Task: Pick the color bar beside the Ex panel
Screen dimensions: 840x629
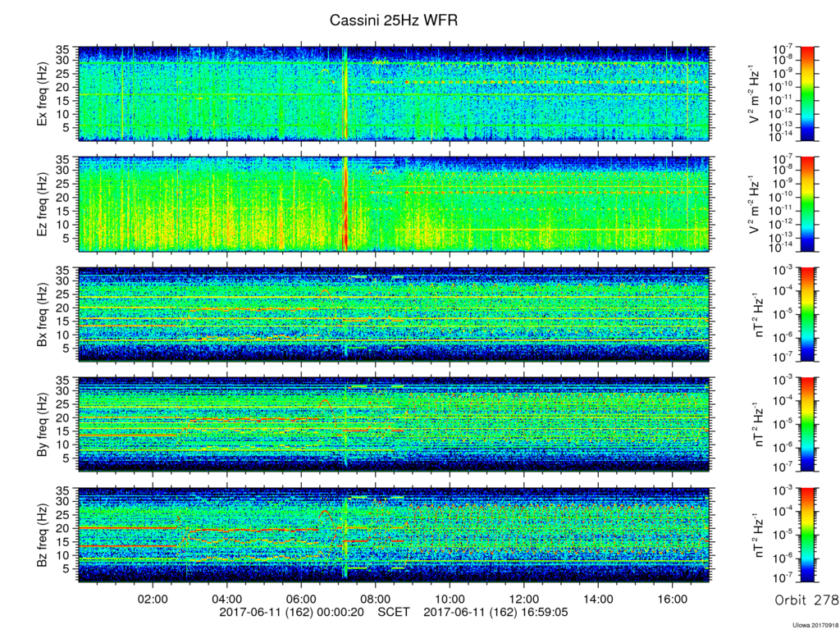Action: pyautogui.click(x=807, y=93)
